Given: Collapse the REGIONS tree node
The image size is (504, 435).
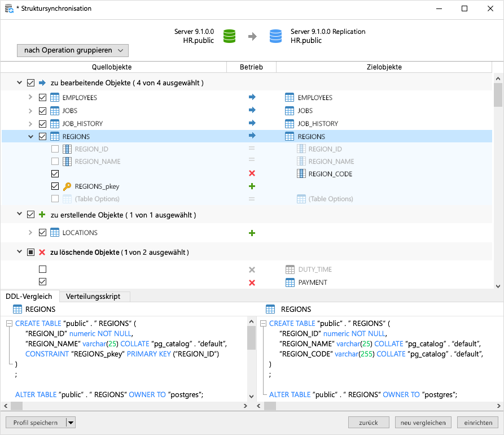Looking at the screenshot, I should [30, 136].
